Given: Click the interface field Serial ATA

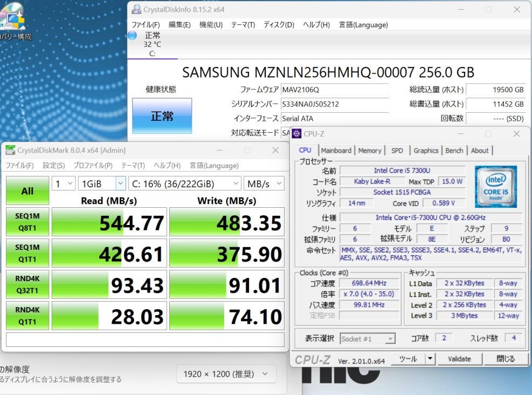Looking at the screenshot, I should [335, 119].
